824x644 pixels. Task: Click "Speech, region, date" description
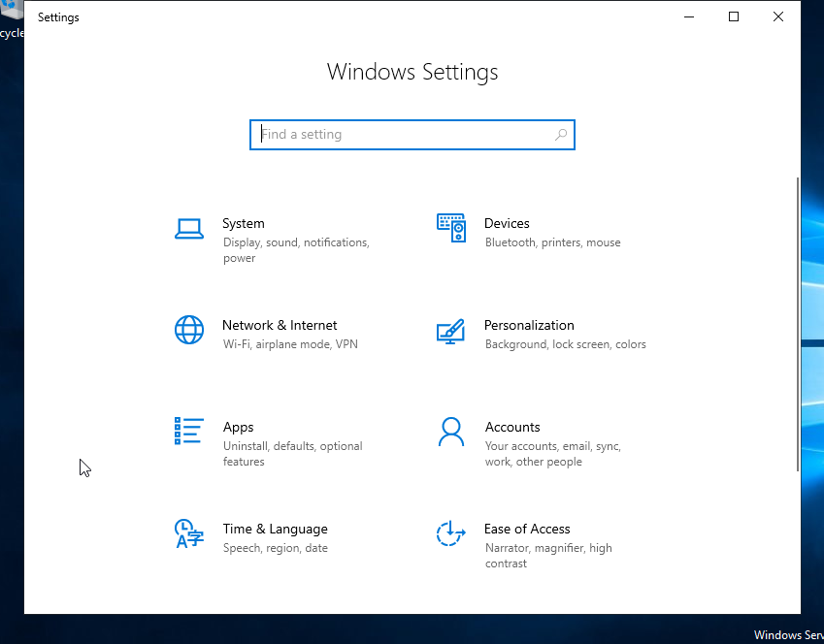276,548
